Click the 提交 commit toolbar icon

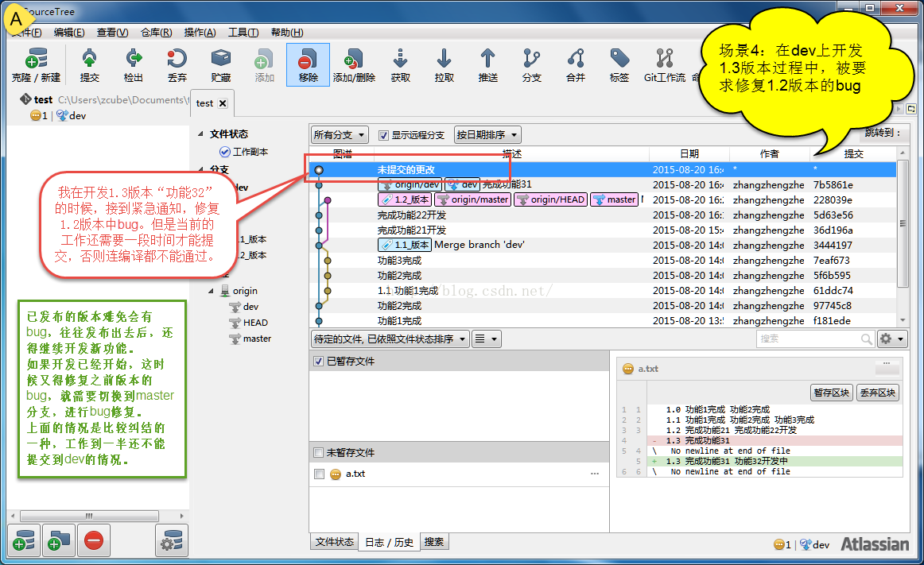click(x=90, y=65)
